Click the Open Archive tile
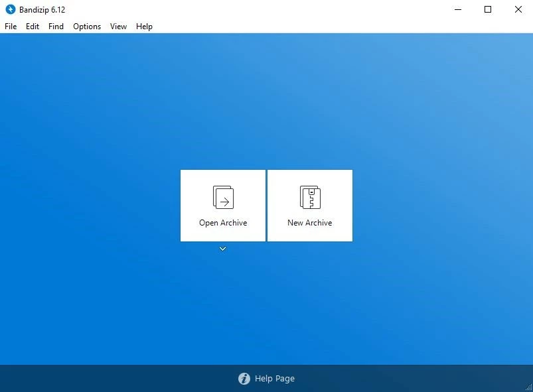533x392 pixels. [x=223, y=206]
